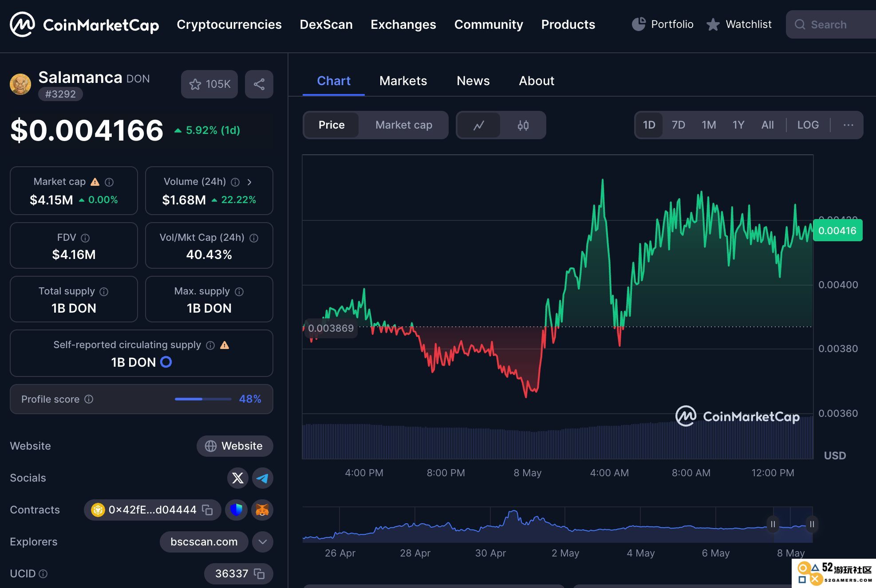Open the Cryptocurrencies nav menu
The image size is (876, 588).
tap(229, 24)
